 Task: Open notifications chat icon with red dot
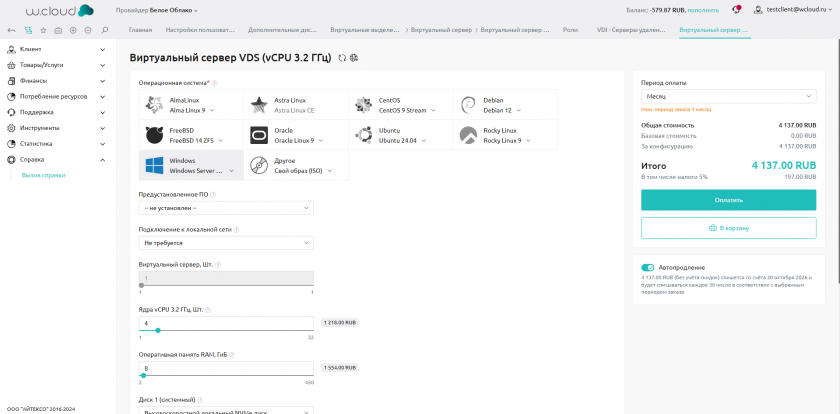point(737,10)
